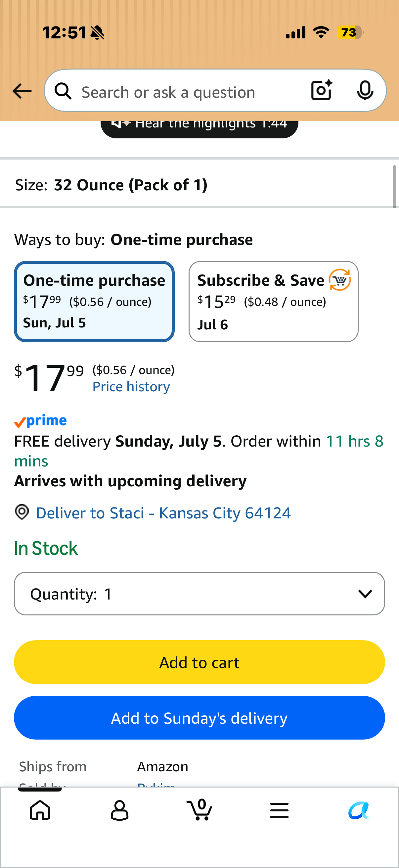
Task: Select Subscribe & Save option
Action: [273, 302]
